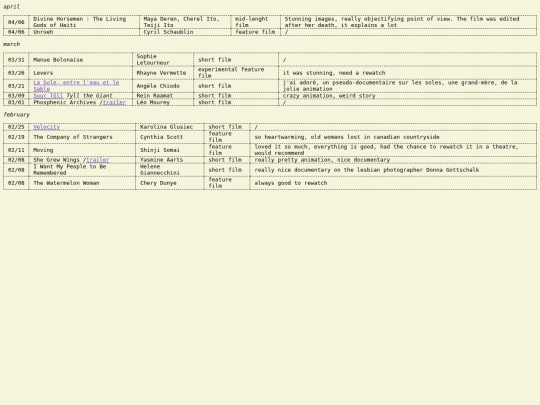The height and width of the screenshot is (405, 540).
Task: Select the 'Manue Bolonaise' title cell
Action: pos(81,60)
